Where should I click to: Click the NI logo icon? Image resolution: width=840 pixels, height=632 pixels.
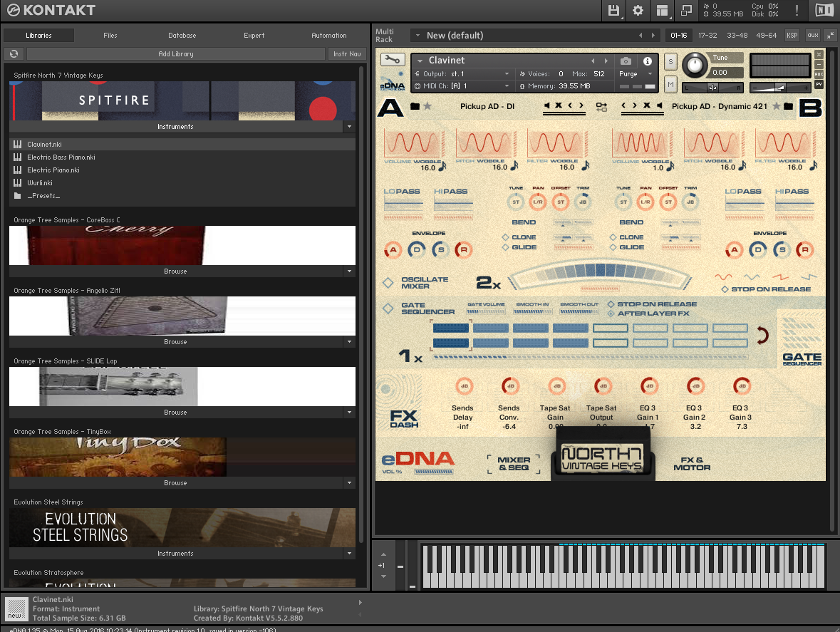pyautogui.click(x=824, y=10)
